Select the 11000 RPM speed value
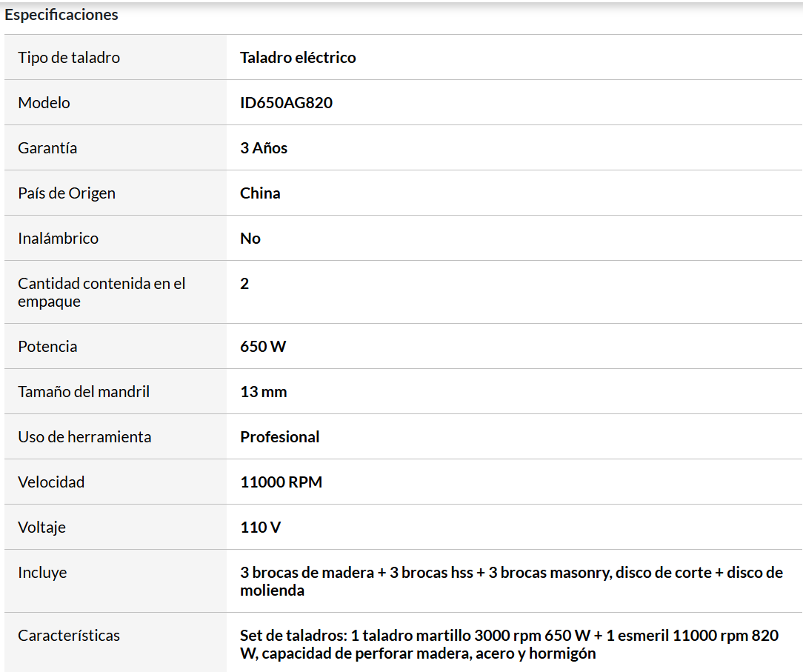 [281, 482]
